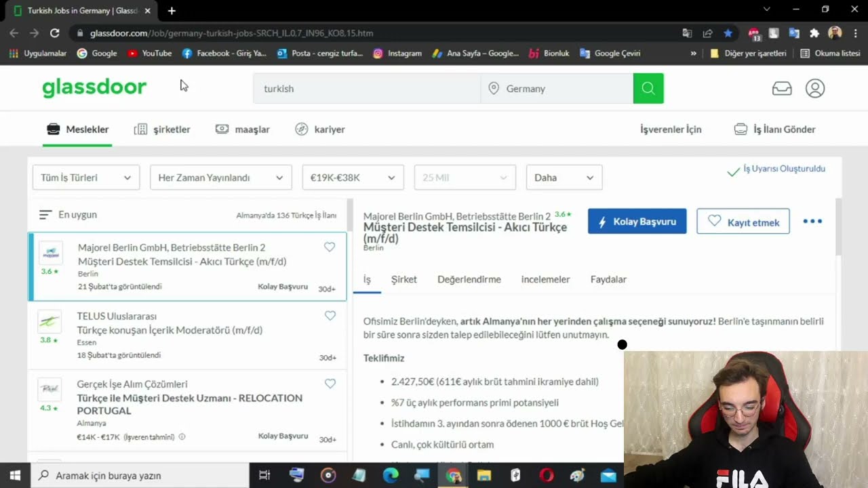The width and height of the screenshot is (868, 488).
Task: Select the Şirket tab of the job details
Action: (404, 279)
